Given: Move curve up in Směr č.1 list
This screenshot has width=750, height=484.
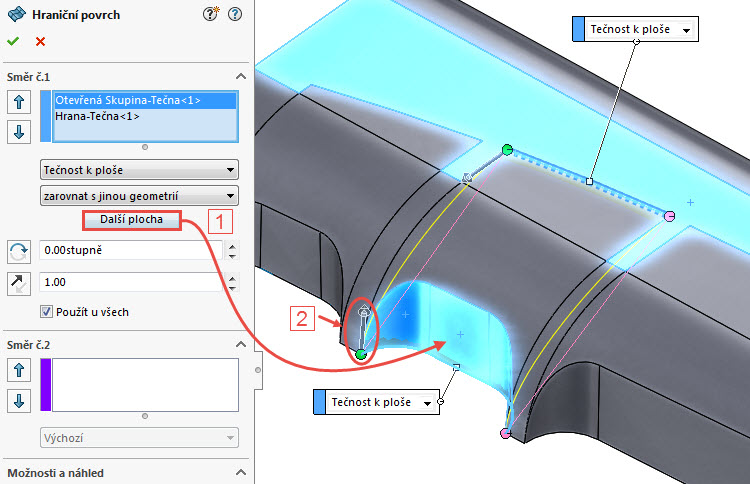Looking at the screenshot, I should pyautogui.click(x=19, y=102).
